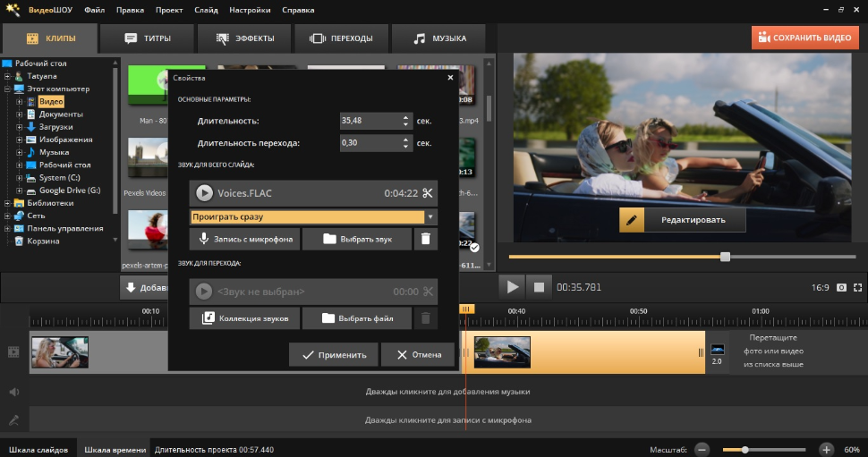The height and width of the screenshot is (457, 868).
Task: Play the Voices.FLAC audio preview
Action: tap(204, 193)
